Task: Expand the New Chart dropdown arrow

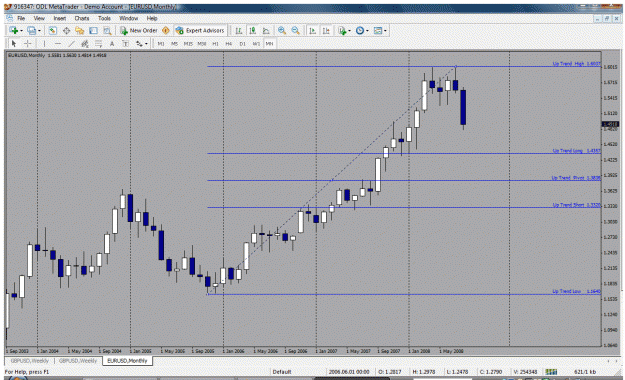Action: (x=21, y=31)
